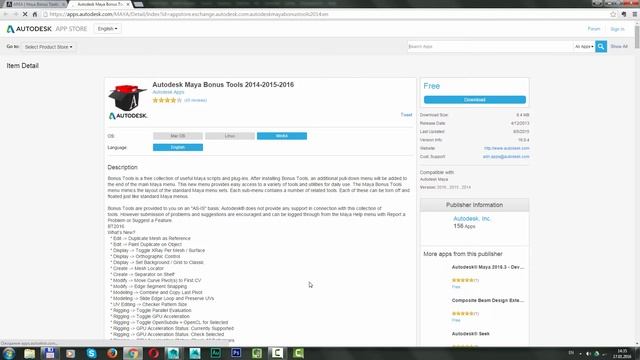Open the green Camtasia taskbar icon
Viewport: 640px width, 360px height.
pyautogui.click(x=298, y=353)
